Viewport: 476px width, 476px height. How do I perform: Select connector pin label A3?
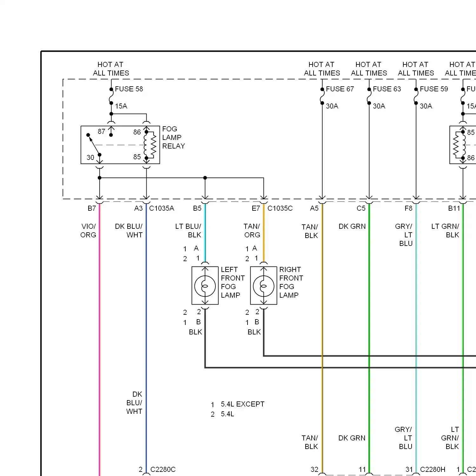click(138, 208)
